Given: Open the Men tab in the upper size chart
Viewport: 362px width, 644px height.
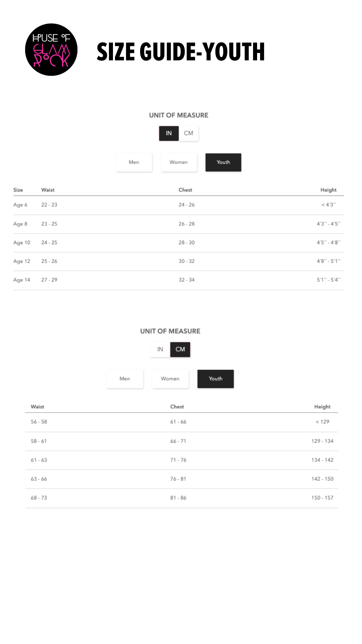Looking at the screenshot, I should coord(134,162).
